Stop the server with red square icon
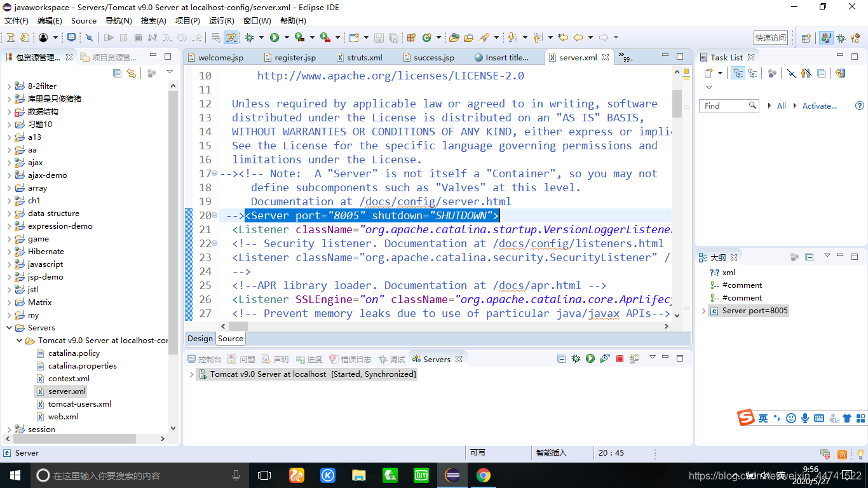868x488 pixels. (x=620, y=359)
